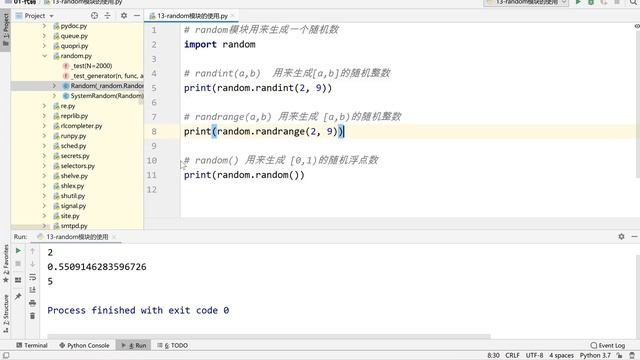Select quopri.py in the project tree

point(74,46)
